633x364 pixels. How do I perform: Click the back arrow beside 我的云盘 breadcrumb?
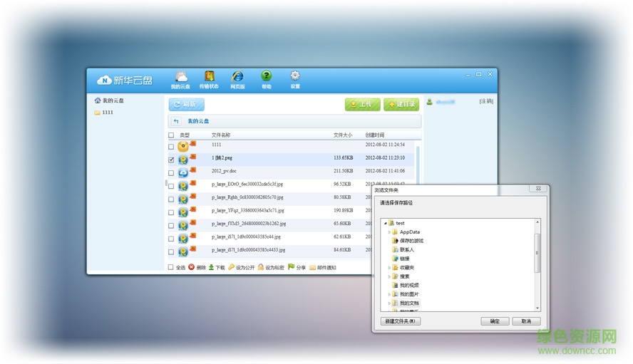point(176,122)
